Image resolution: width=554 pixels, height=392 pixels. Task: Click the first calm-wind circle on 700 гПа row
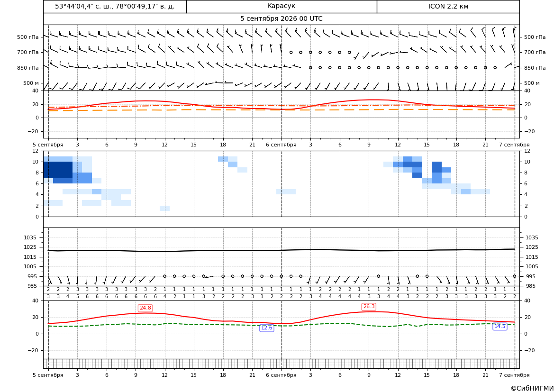coord(291,52)
